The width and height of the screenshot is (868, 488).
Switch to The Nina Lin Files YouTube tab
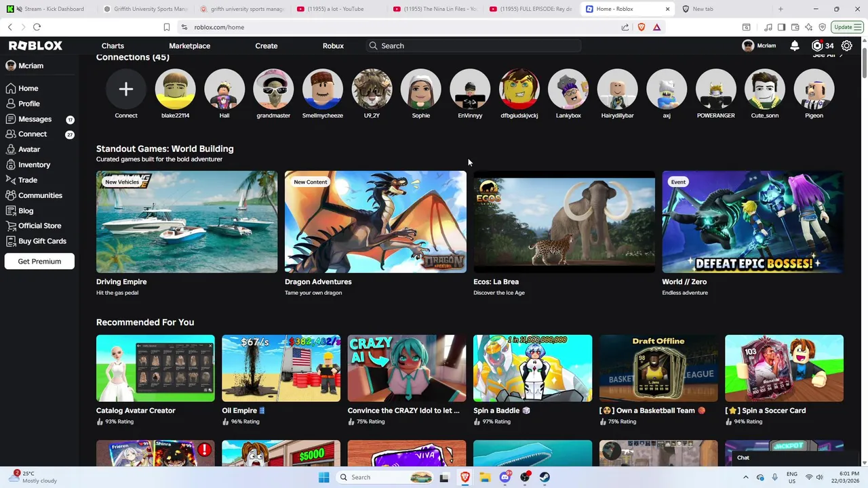[x=434, y=9]
